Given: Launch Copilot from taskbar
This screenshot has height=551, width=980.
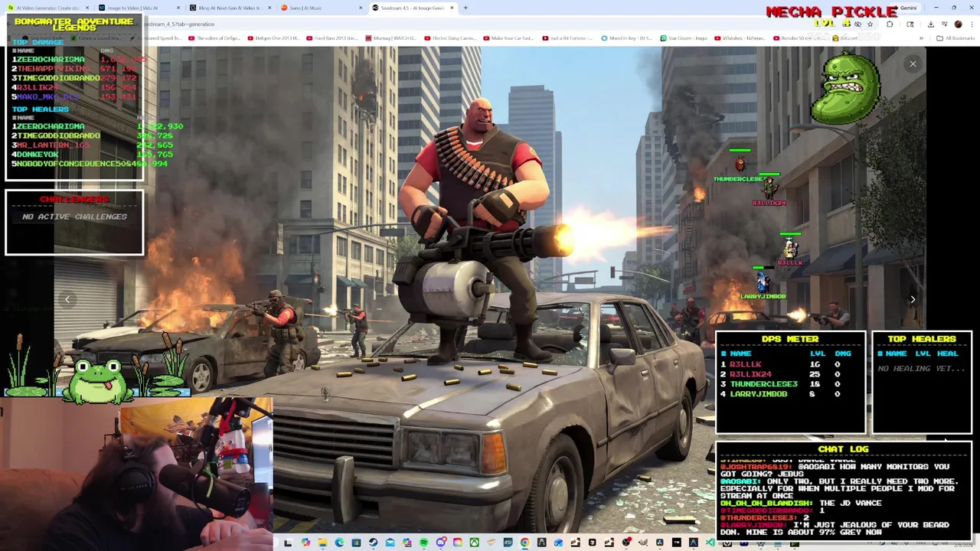Looking at the screenshot, I should coord(305,543).
